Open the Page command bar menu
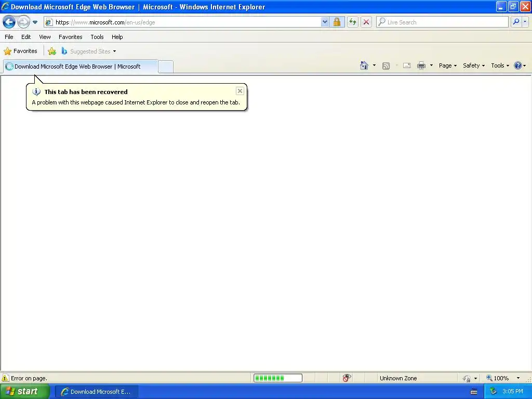 pyautogui.click(x=447, y=65)
